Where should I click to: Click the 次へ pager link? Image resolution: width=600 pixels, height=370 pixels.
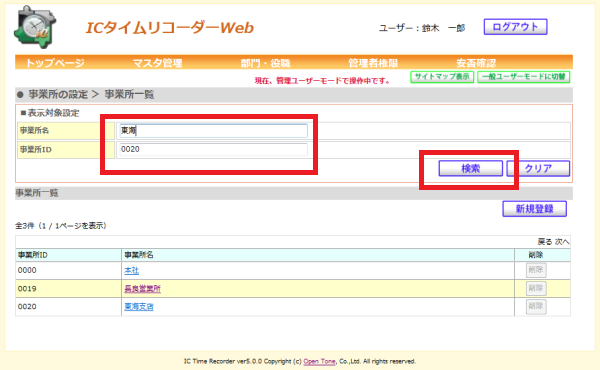click(x=562, y=242)
